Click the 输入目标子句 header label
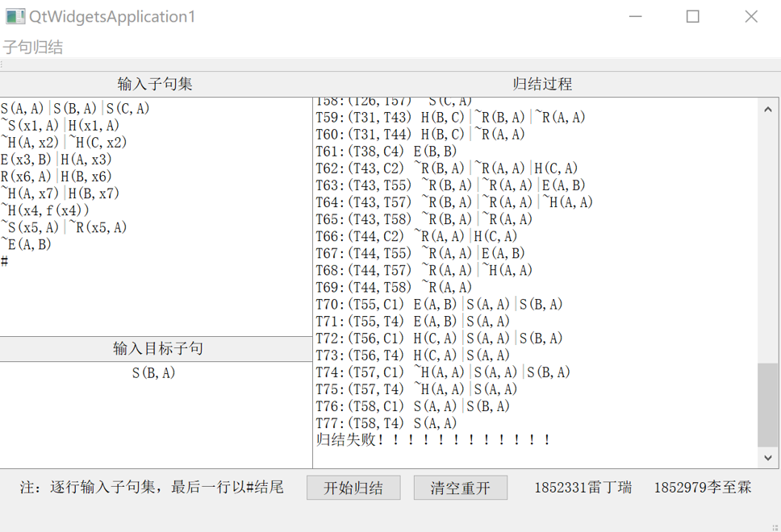 (x=157, y=348)
